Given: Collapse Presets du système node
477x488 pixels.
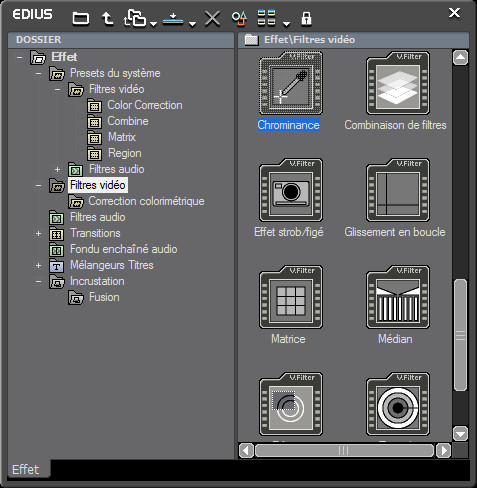Looking at the screenshot, I should click(x=39, y=73).
